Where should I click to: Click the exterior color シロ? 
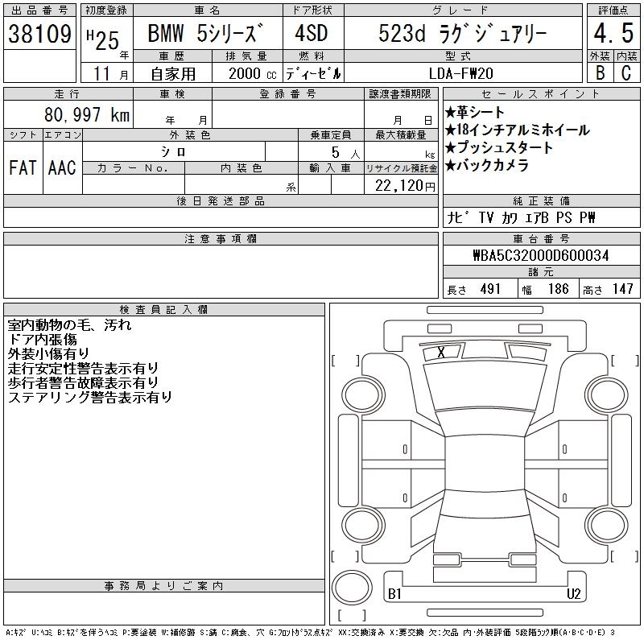[x=173, y=152]
